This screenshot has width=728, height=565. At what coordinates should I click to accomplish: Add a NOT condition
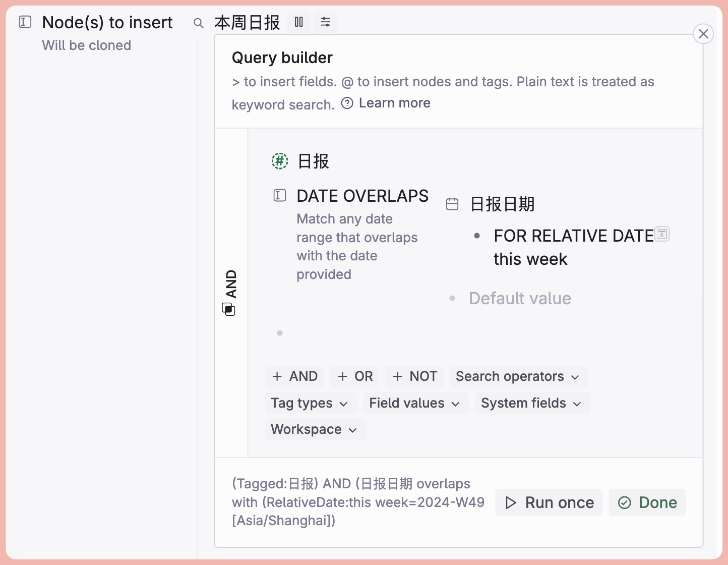click(x=414, y=376)
